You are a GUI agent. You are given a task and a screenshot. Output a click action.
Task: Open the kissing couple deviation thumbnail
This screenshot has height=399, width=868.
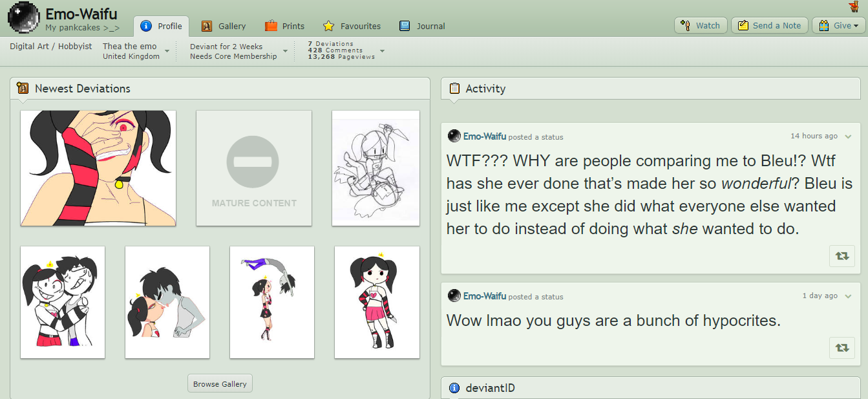[x=167, y=302]
